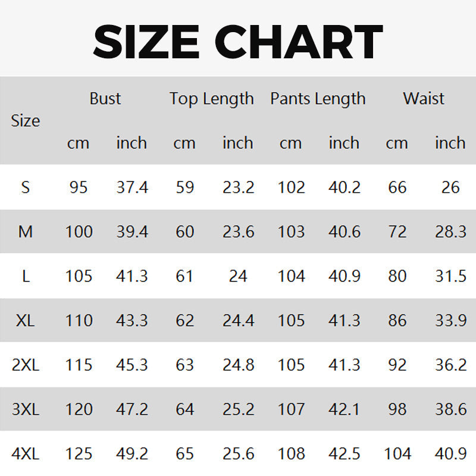Select the 3XL size row label
The image size is (476, 476).
tap(26, 409)
